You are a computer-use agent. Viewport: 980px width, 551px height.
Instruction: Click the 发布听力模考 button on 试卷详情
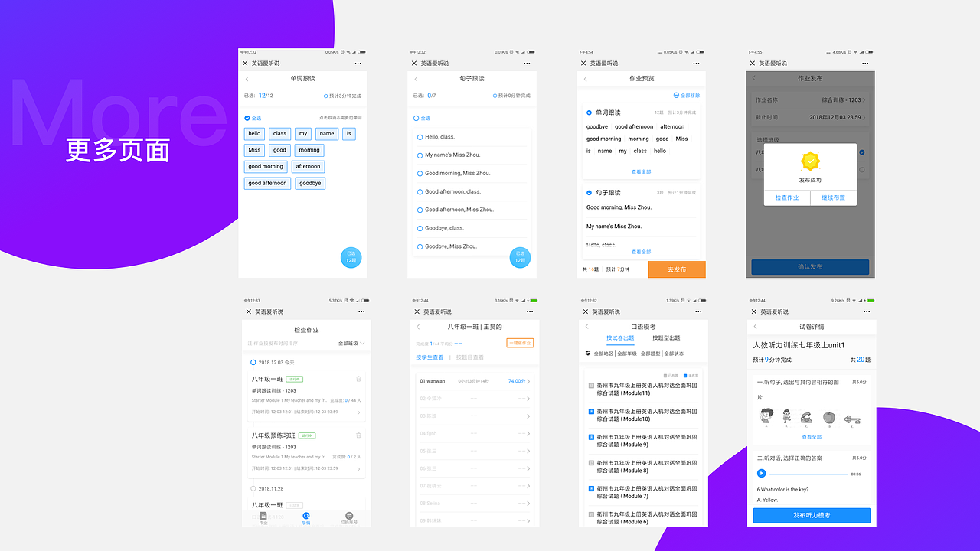(812, 515)
